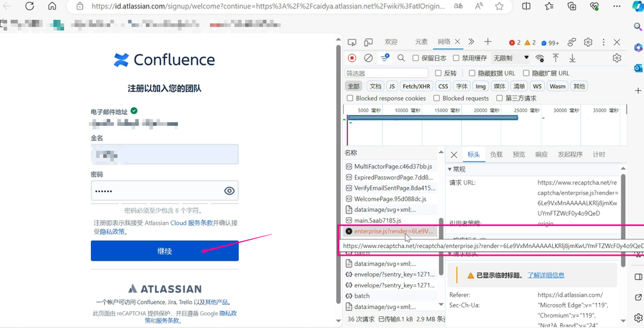The image size is (644, 328).
Task: Filter requests by Fetch/XHR
Action: click(x=416, y=87)
